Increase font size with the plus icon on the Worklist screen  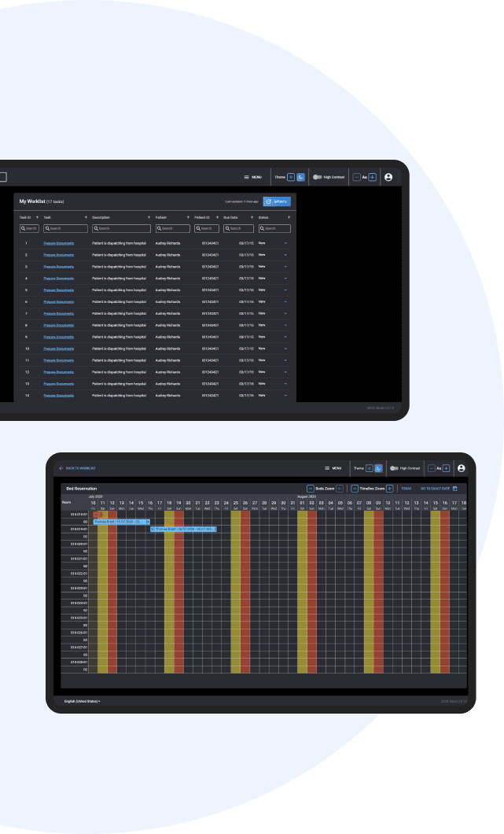tap(372, 177)
